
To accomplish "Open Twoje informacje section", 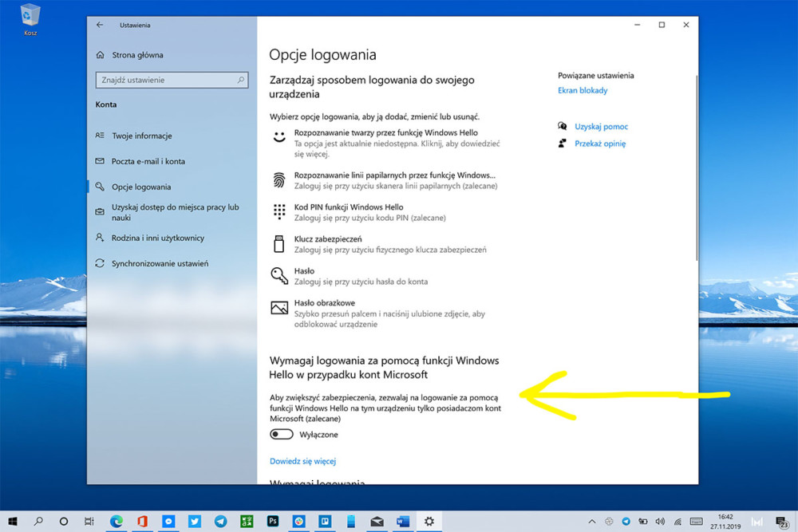I will click(134, 136).
